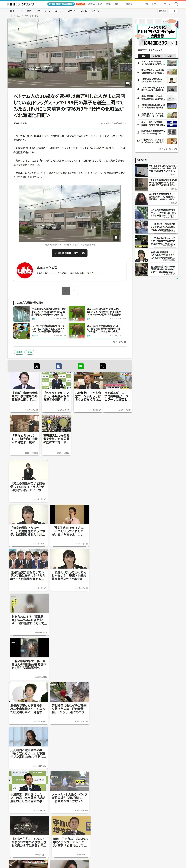
Task: Click the FNN Prime Online logo
Action: [21, 4]
